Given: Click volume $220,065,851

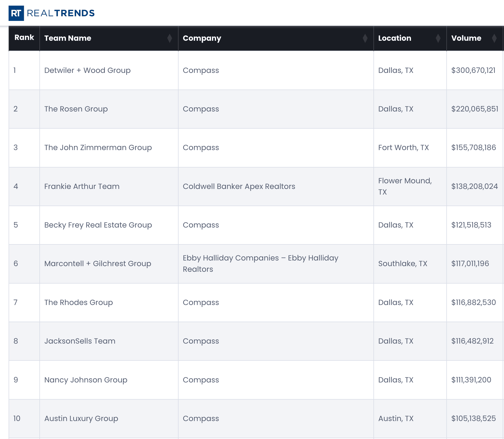Looking at the screenshot, I should pyautogui.click(x=475, y=109).
